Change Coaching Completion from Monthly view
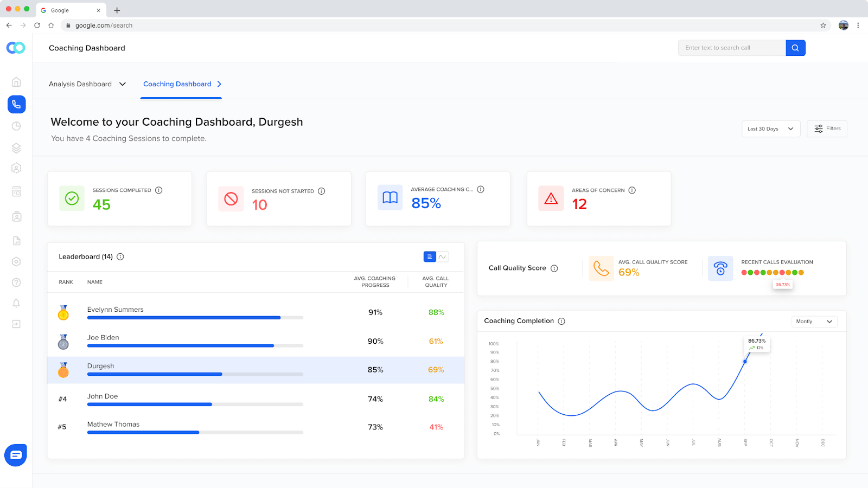This screenshot has width=868, height=488. (813, 321)
